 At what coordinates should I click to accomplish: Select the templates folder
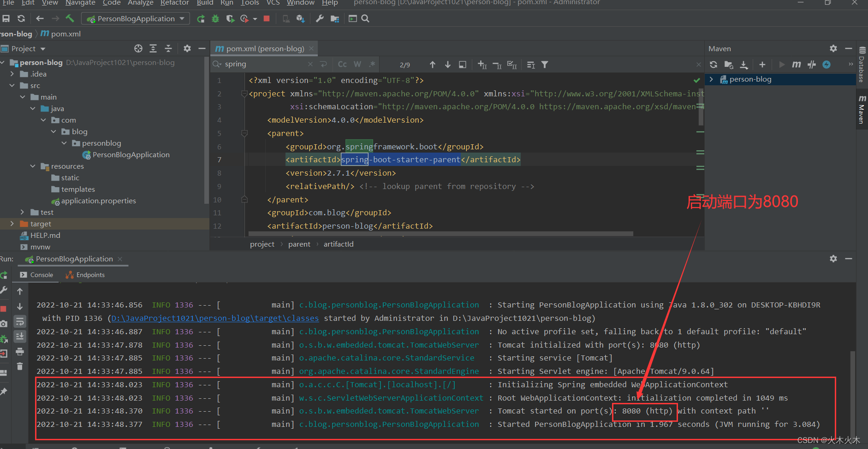click(78, 189)
